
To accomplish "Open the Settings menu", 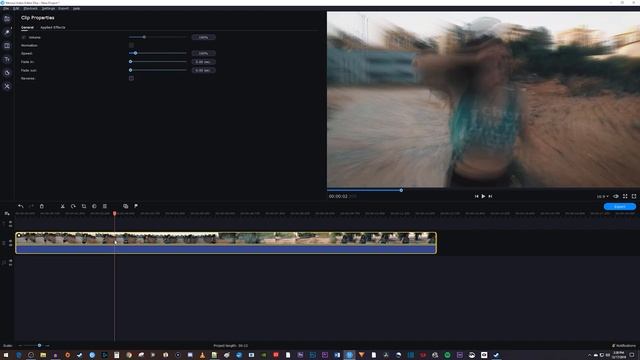I will pos(49,9).
